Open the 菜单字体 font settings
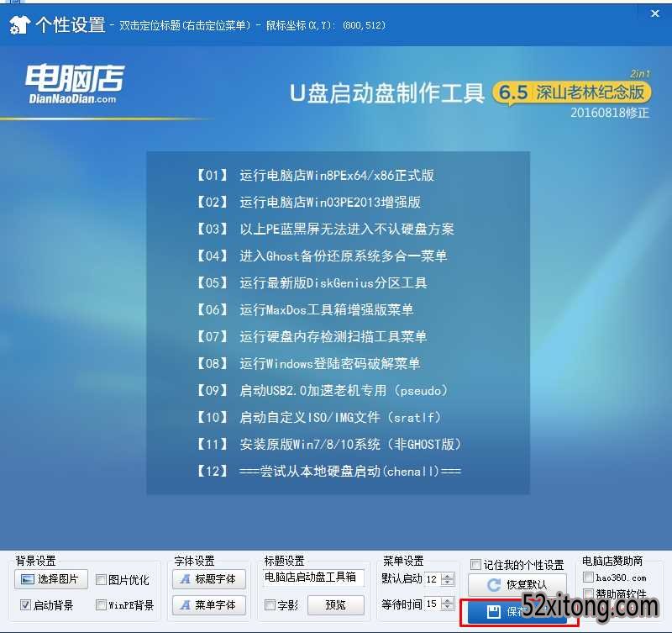This screenshot has width=672, height=633. pyautogui.click(x=209, y=604)
